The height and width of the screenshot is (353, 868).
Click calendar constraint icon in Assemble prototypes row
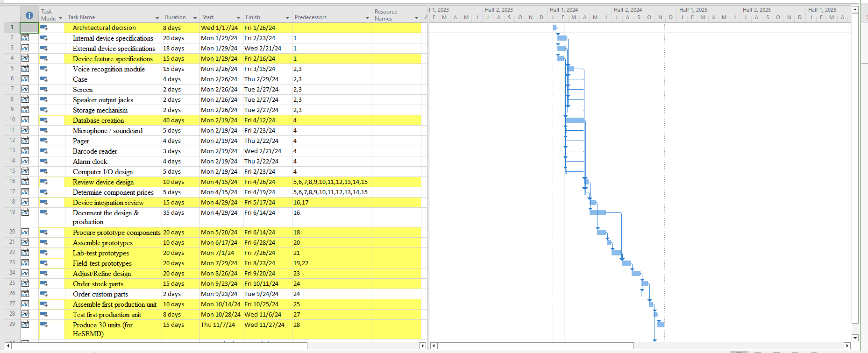point(25,242)
